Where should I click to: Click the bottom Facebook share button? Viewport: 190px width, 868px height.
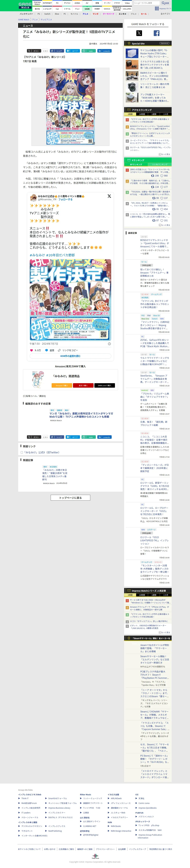[57, 437]
